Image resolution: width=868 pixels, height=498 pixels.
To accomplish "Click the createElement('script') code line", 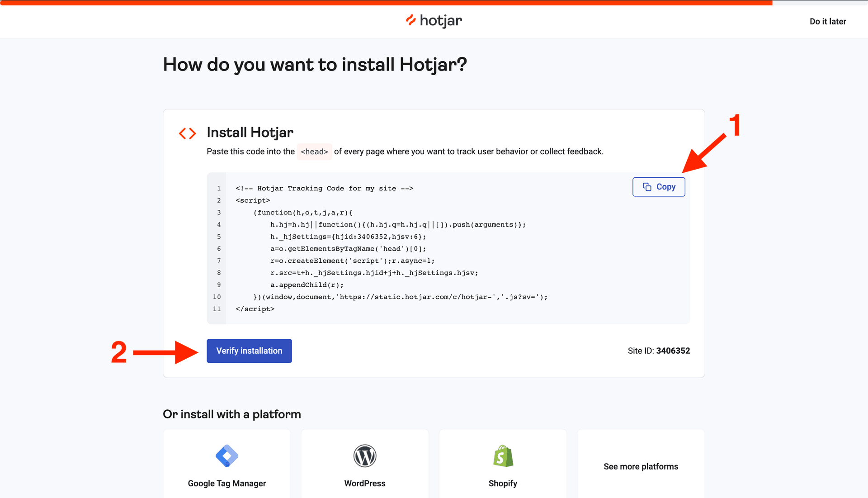I will coord(352,261).
